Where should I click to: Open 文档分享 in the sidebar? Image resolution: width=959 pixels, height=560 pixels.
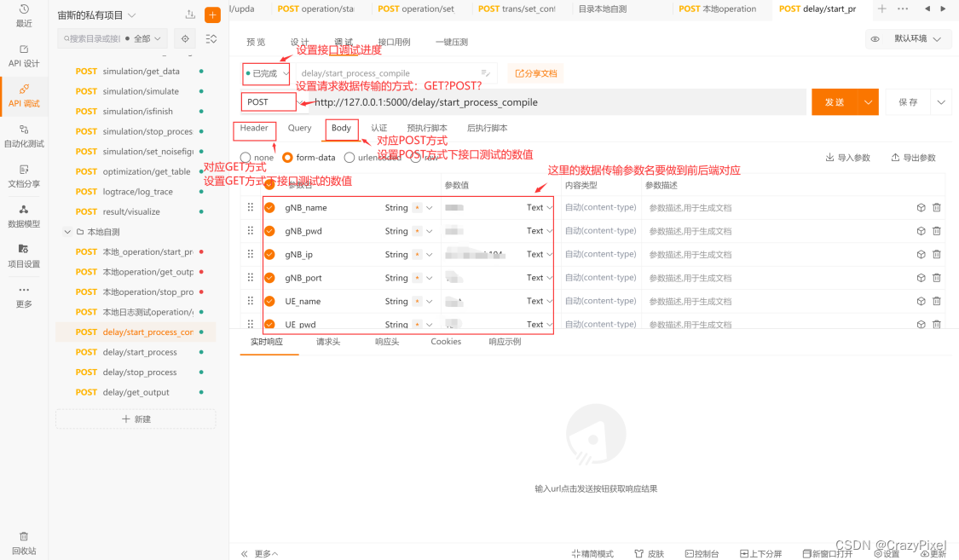(24, 176)
